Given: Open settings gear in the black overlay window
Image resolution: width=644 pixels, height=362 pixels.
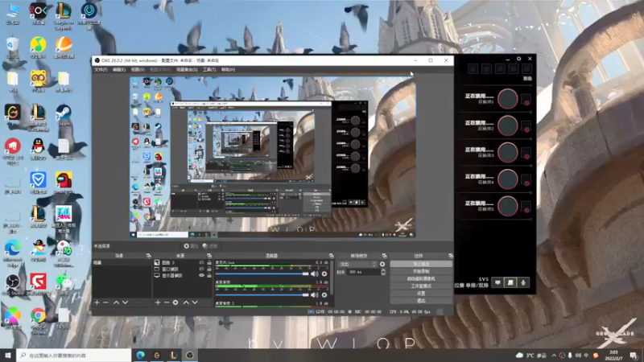Looking at the screenshot, I should [518, 59].
